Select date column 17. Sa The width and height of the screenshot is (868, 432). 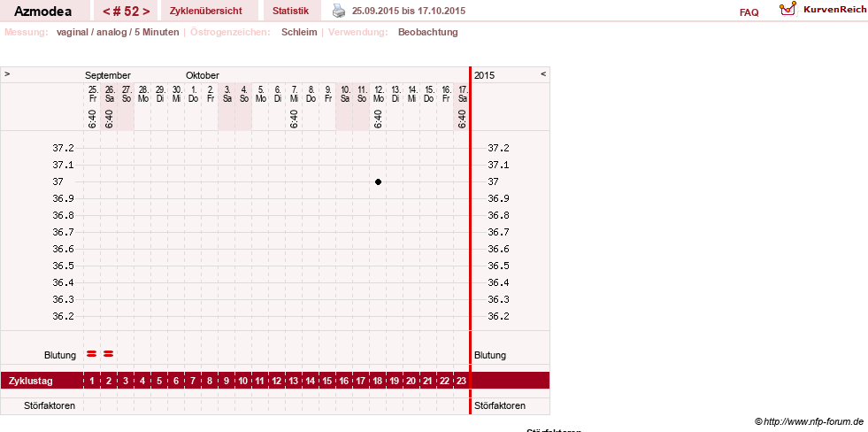coord(462,94)
